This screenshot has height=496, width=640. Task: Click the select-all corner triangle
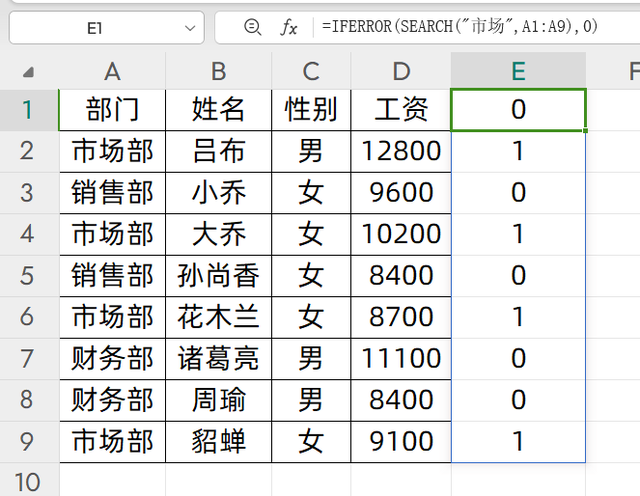[28, 72]
